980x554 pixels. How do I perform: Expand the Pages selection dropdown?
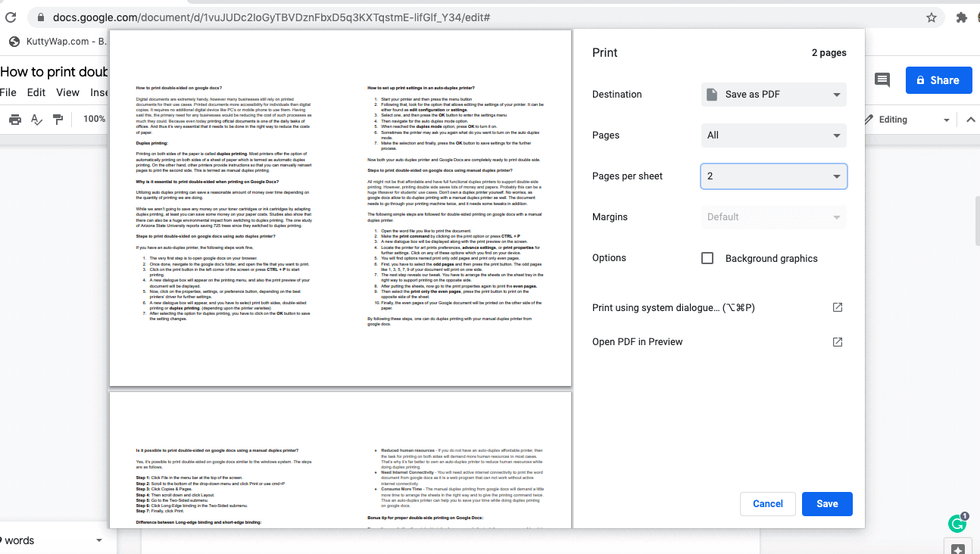(x=772, y=135)
